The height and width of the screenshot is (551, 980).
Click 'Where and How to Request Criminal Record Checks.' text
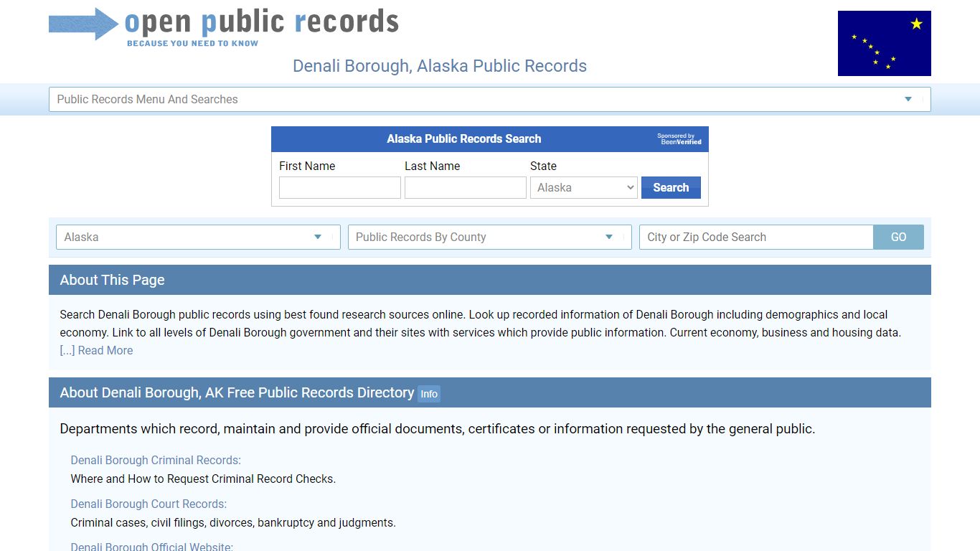pos(203,479)
